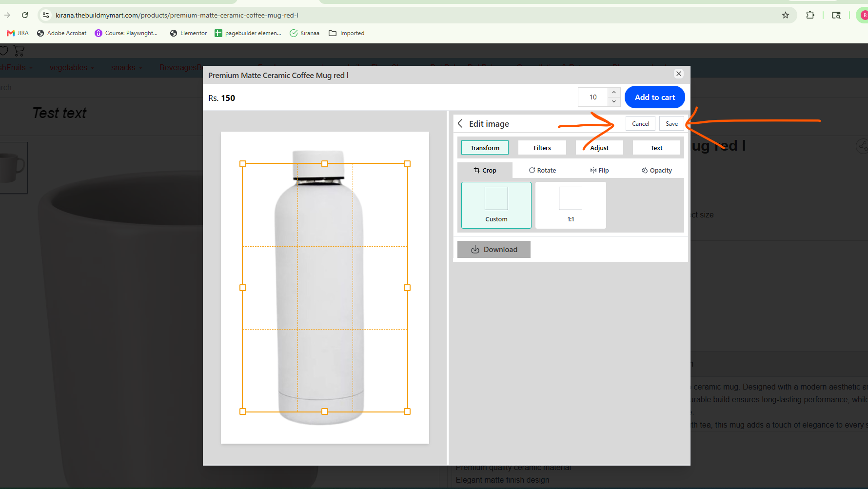Viewport: 868px width, 489px height.
Task: View site information icon in address bar
Action: click(46, 15)
